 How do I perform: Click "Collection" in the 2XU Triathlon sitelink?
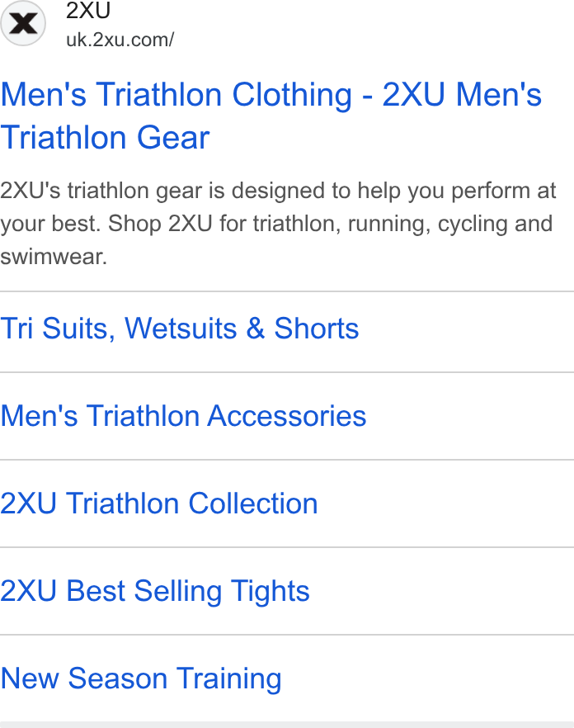coord(253,503)
